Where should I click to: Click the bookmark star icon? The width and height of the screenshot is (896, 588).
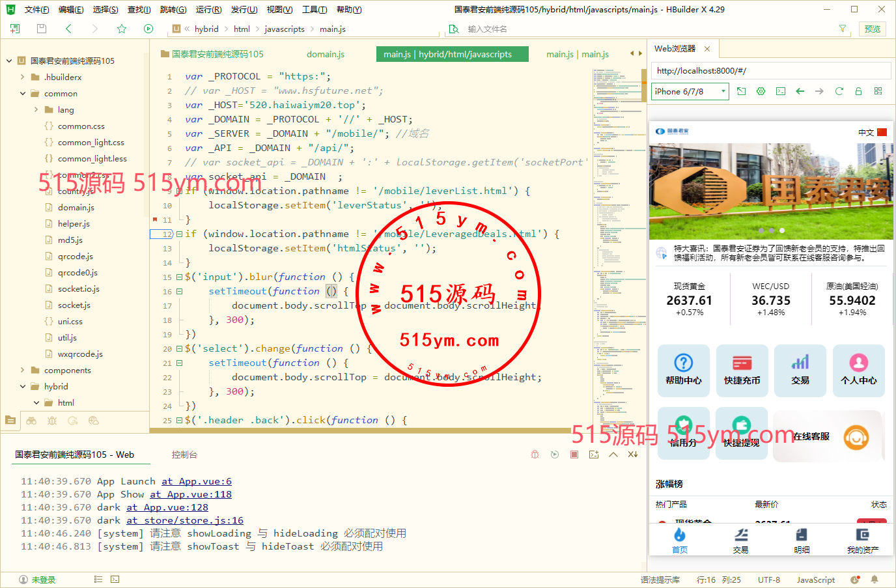point(122,29)
